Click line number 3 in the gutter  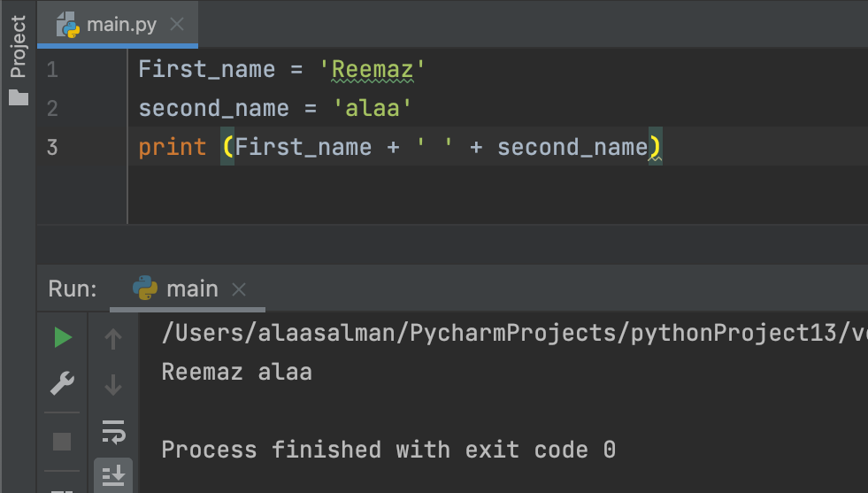(52, 147)
